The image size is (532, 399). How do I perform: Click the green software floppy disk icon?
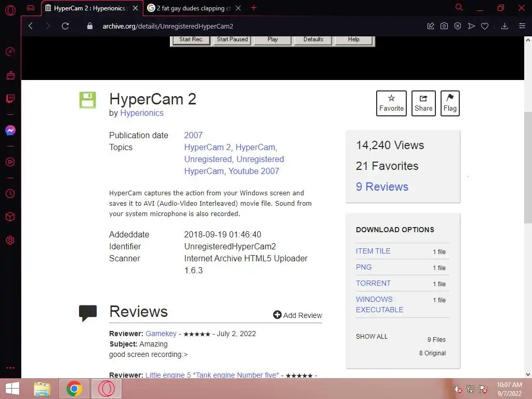pyautogui.click(x=87, y=100)
